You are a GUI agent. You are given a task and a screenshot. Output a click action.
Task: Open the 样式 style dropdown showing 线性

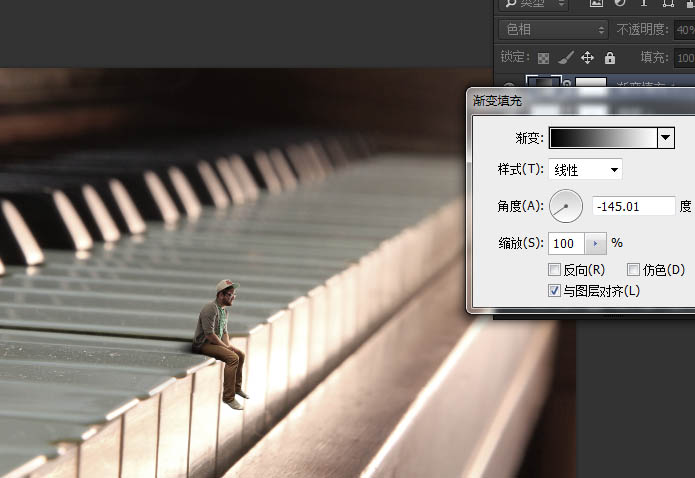[x=586, y=170]
